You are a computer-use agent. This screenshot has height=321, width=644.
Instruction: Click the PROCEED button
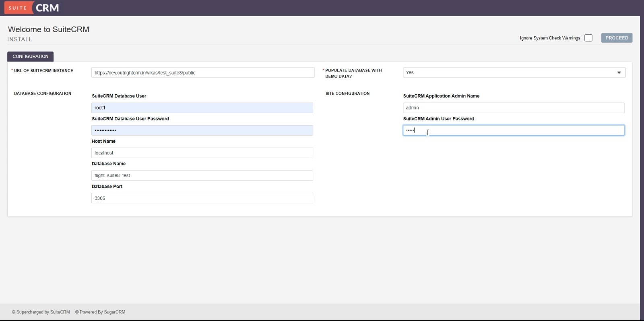(617, 38)
